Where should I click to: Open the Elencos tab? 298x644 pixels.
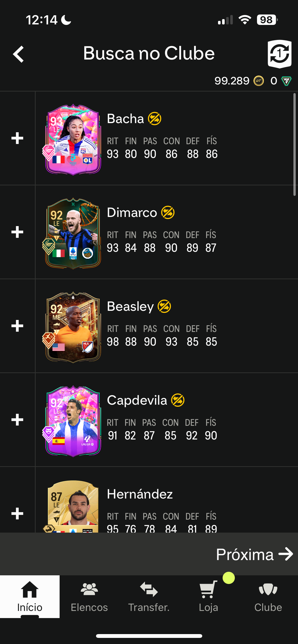click(89, 597)
